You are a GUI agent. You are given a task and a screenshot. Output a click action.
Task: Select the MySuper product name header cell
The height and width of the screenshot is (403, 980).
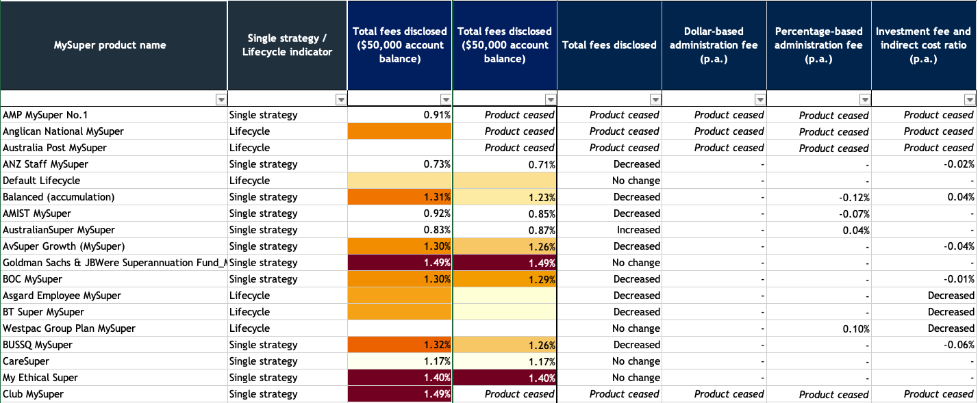(114, 45)
